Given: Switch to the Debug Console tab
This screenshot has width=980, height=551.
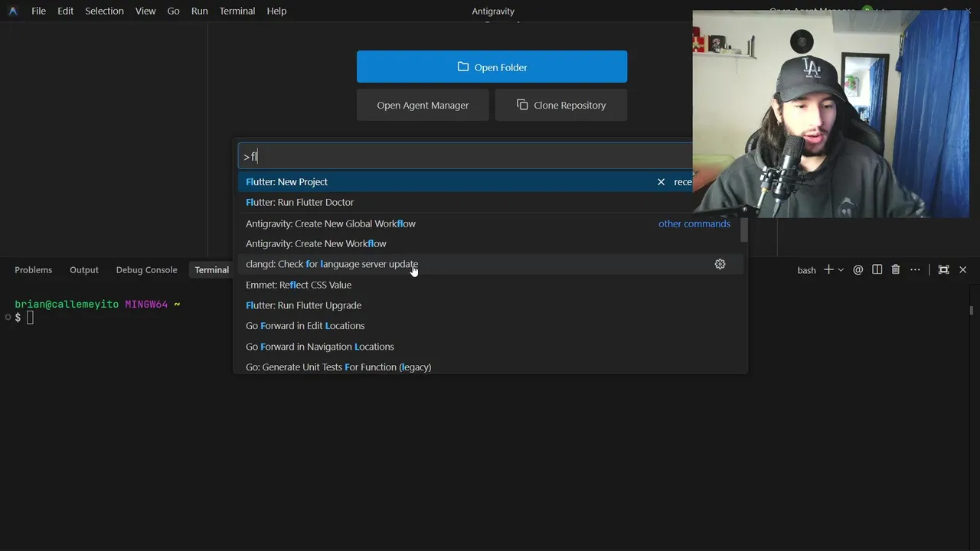Looking at the screenshot, I should pyautogui.click(x=146, y=270).
